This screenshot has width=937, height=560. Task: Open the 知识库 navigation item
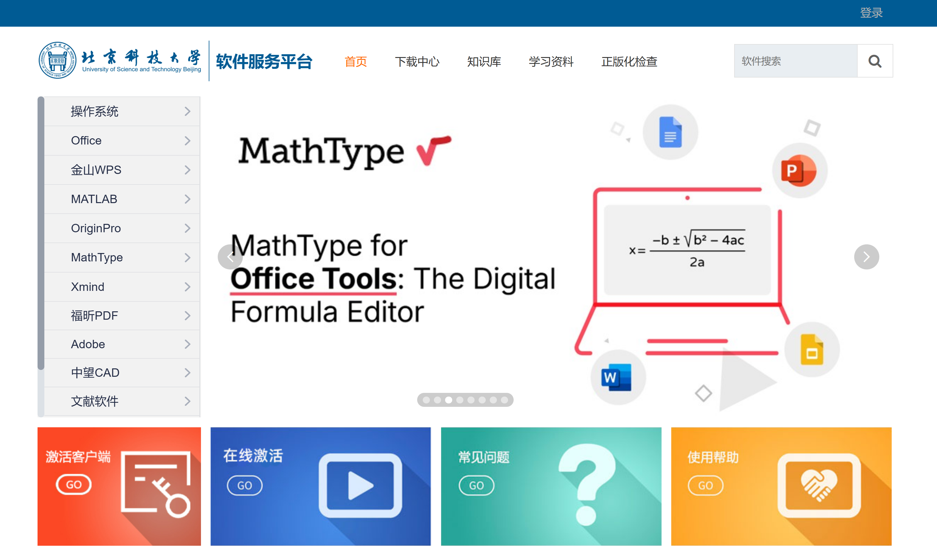click(x=484, y=61)
